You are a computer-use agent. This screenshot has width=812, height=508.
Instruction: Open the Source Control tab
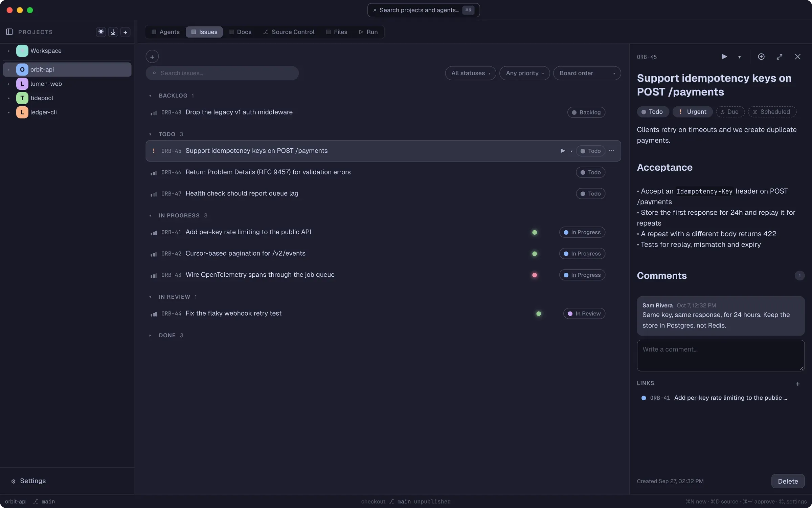point(289,32)
